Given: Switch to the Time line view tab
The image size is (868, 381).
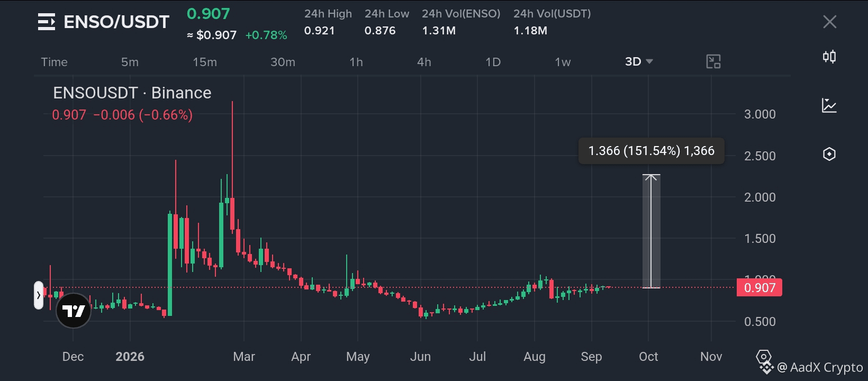Looking at the screenshot, I should (x=55, y=62).
